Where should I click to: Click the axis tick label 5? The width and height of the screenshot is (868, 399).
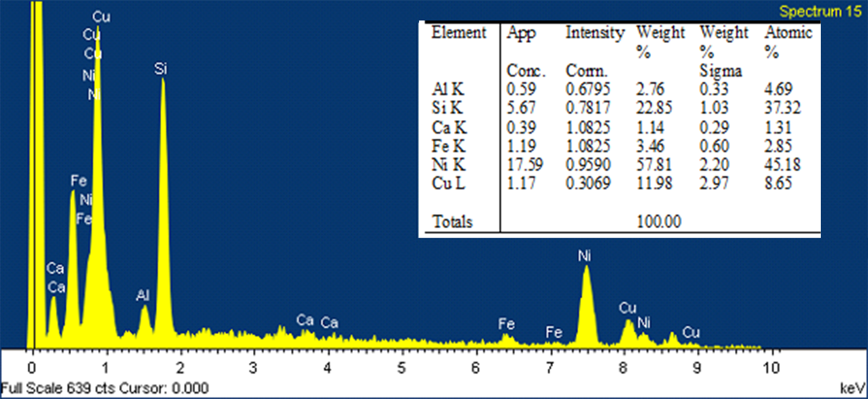point(401,369)
